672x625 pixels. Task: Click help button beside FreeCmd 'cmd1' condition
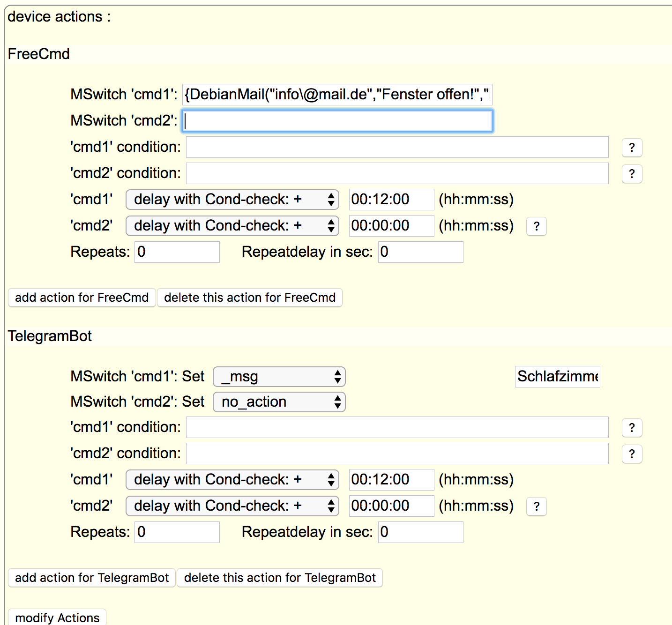point(632,148)
